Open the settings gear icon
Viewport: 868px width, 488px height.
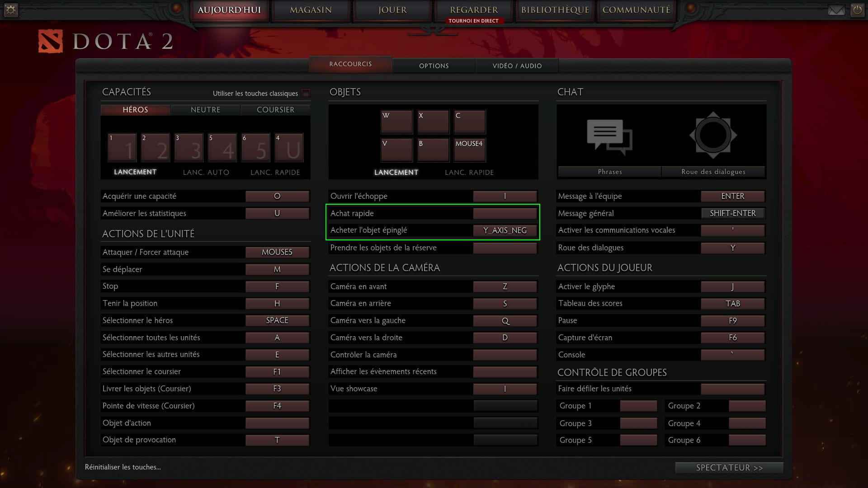point(11,9)
